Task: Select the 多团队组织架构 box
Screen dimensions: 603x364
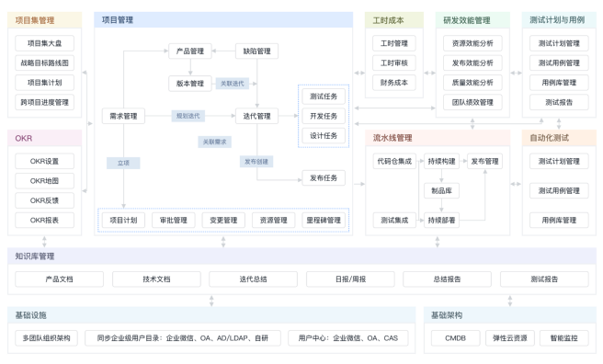Action: [46, 338]
